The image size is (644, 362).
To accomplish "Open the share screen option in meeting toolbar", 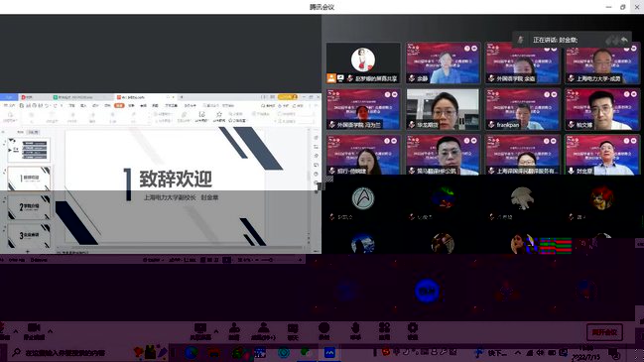I will click(x=200, y=331).
